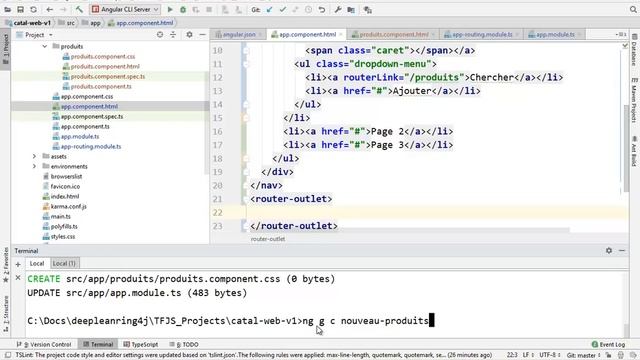Click the green Commit checkmark icon

(282, 9)
